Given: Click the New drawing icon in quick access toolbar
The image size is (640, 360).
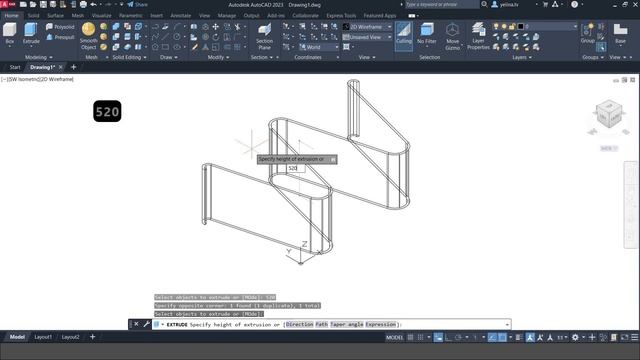Looking at the screenshot, I should click(23, 4).
